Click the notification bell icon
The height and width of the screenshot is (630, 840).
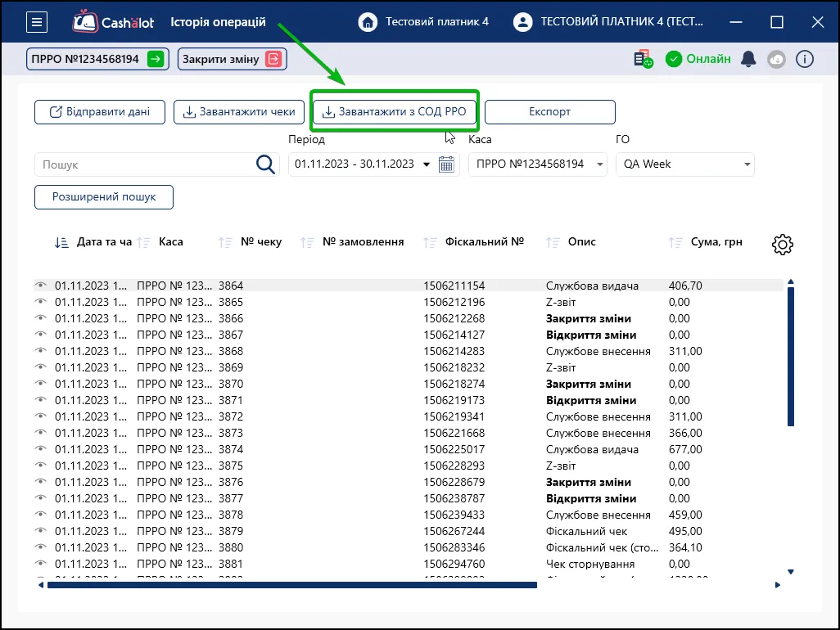[747, 59]
